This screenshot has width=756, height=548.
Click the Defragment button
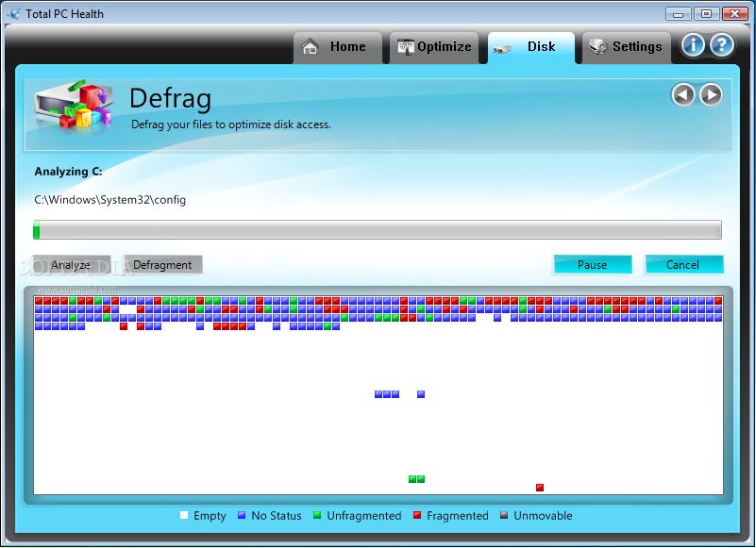click(x=162, y=265)
